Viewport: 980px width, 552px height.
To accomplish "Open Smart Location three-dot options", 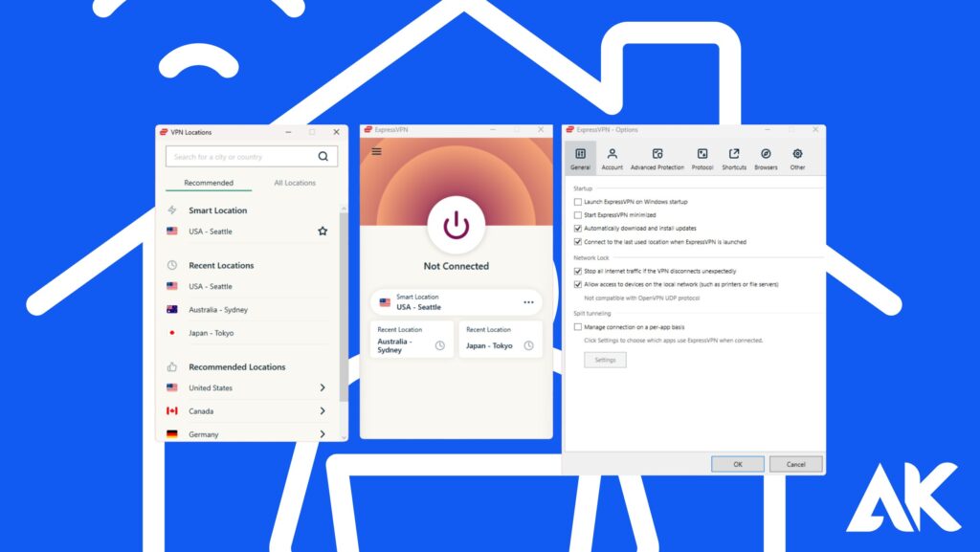I will coord(528,303).
